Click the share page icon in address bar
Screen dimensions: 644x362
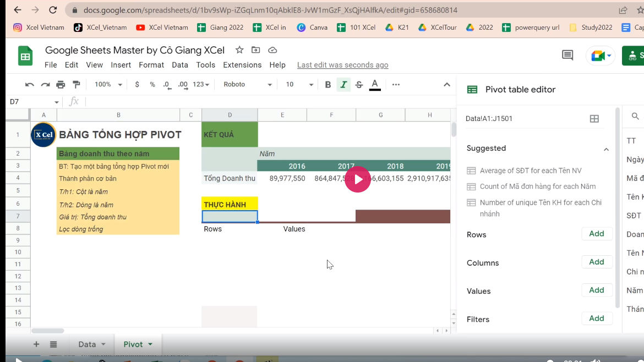pyautogui.click(x=623, y=10)
